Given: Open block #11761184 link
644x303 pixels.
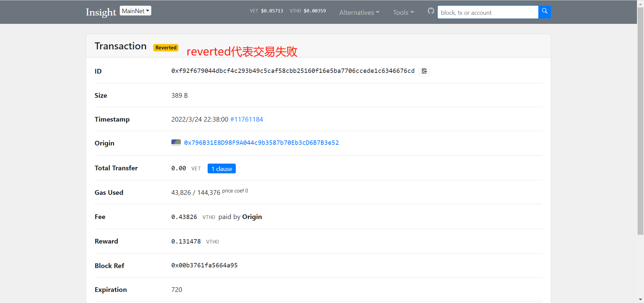Looking at the screenshot, I should (247, 119).
